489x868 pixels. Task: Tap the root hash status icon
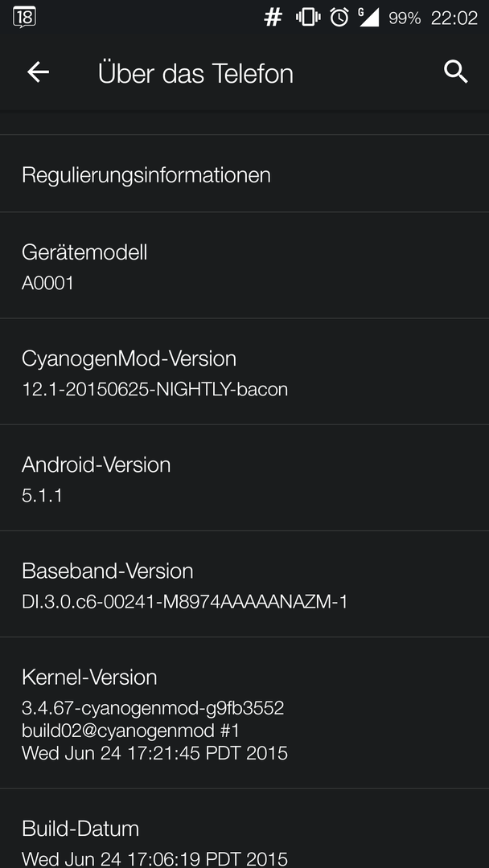[x=273, y=18]
